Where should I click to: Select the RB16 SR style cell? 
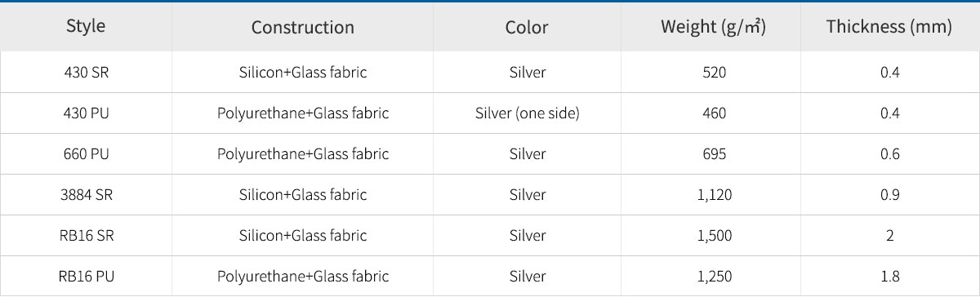[87, 236]
